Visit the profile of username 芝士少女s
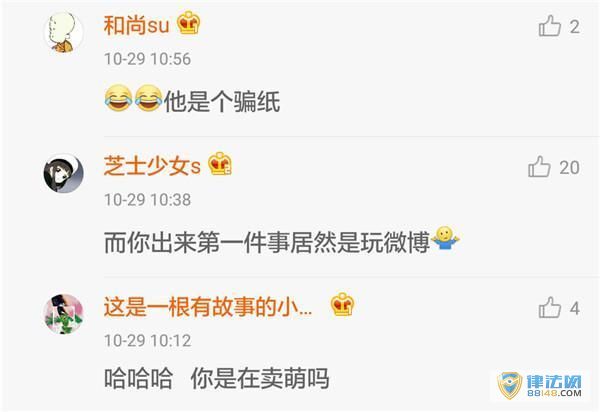 [152, 166]
